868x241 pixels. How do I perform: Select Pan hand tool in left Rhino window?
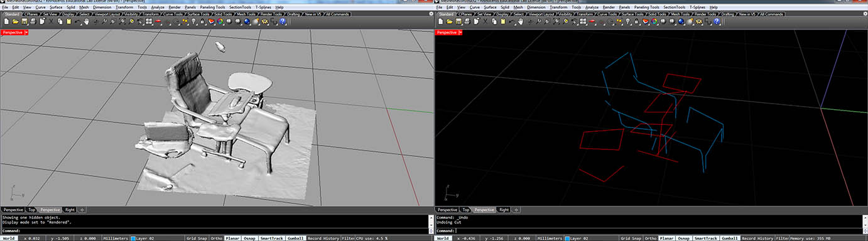pos(87,21)
